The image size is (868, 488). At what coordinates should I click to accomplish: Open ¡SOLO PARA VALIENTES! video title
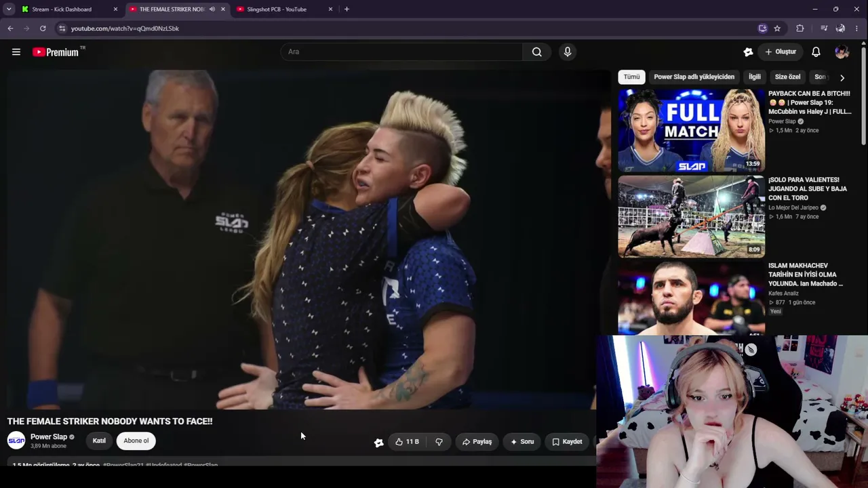coord(808,189)
